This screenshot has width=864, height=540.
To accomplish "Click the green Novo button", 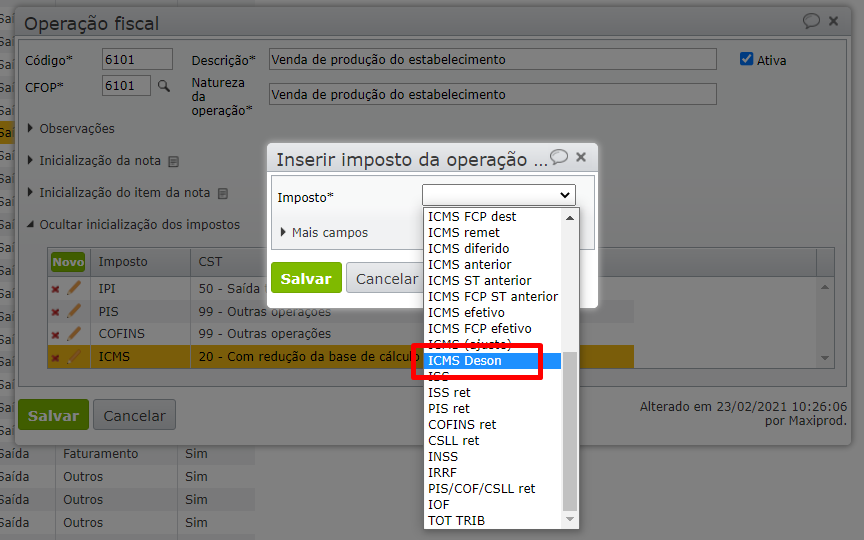I will 68,262.
